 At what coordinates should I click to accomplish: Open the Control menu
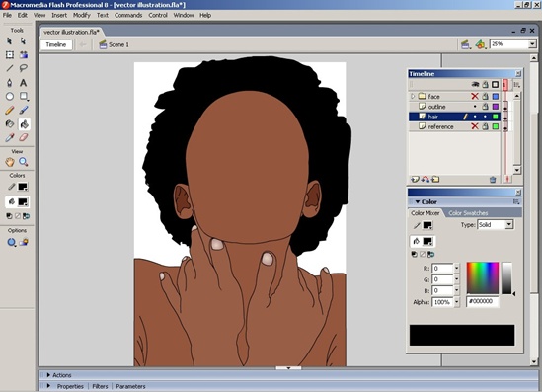click(158, 15)
